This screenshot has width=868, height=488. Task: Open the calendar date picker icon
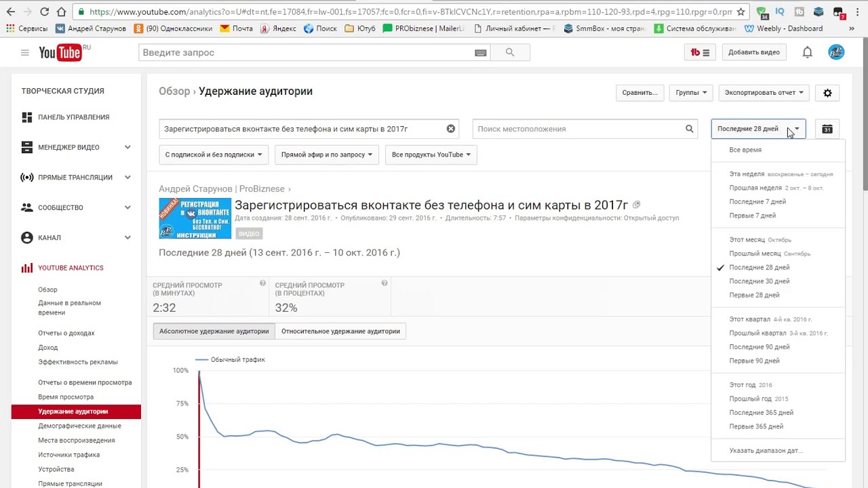coord(827,129)
